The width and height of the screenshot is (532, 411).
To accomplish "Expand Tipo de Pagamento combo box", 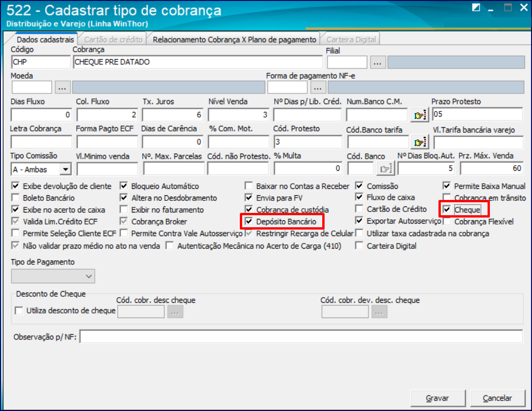I will pos(88,276).
